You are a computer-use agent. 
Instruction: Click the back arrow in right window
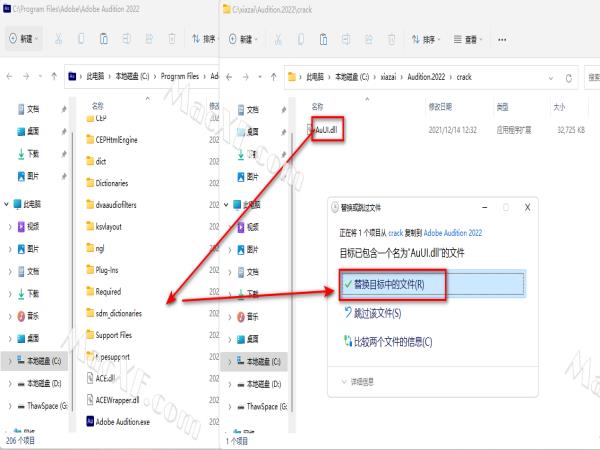tap(233, 76)
